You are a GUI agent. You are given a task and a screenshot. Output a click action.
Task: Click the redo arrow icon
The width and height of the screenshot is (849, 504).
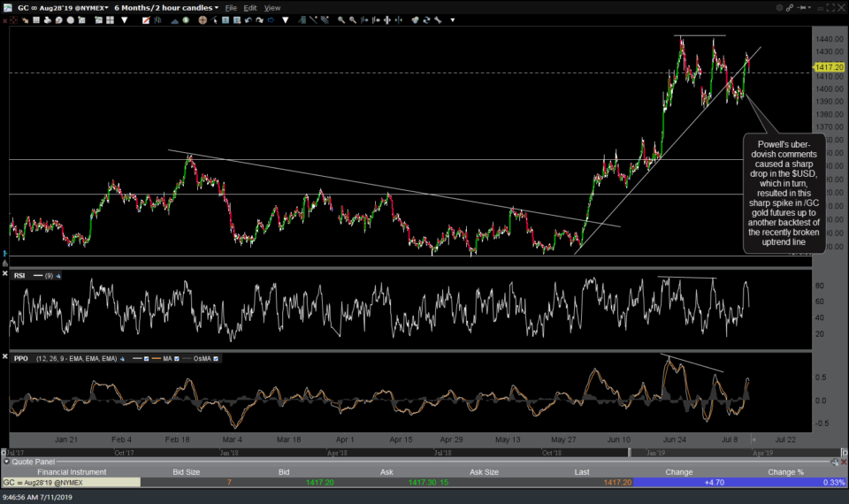259,20
